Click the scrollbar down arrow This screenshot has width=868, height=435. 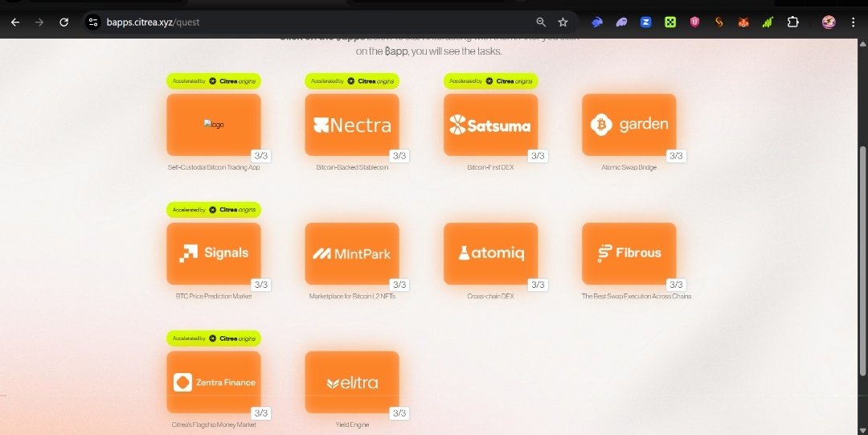tap(862, 430)
